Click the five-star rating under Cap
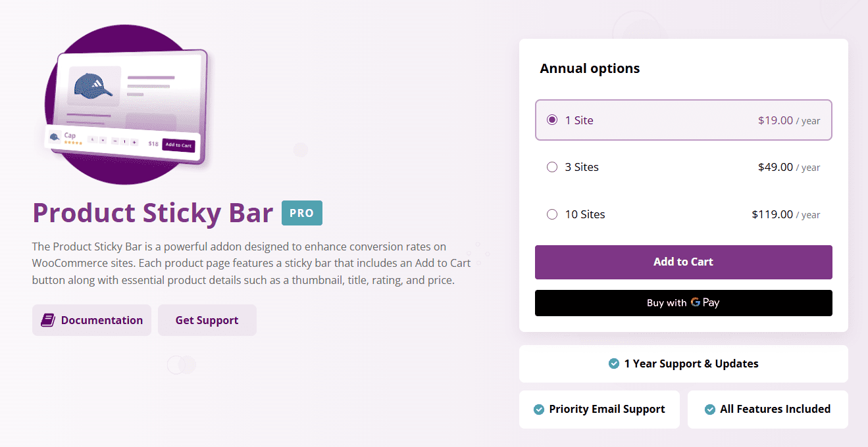868x447 pixels. (73, 143)
